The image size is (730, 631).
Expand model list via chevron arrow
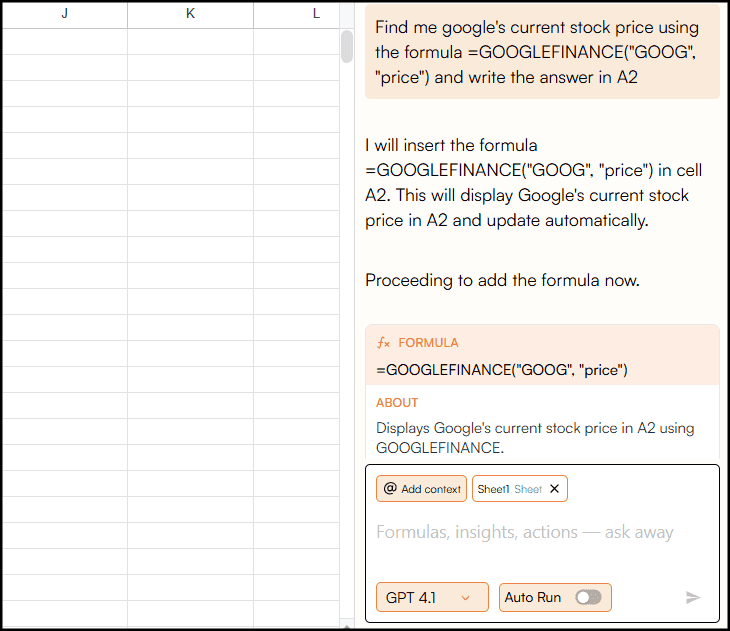466,598
